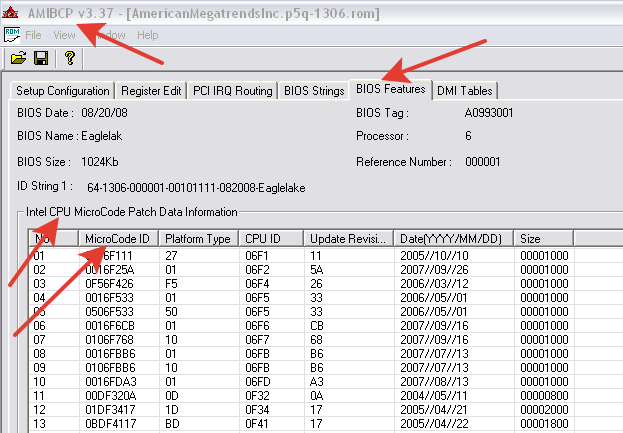
Task: Switch to DMI Tables tab
Action: point(464,91)
